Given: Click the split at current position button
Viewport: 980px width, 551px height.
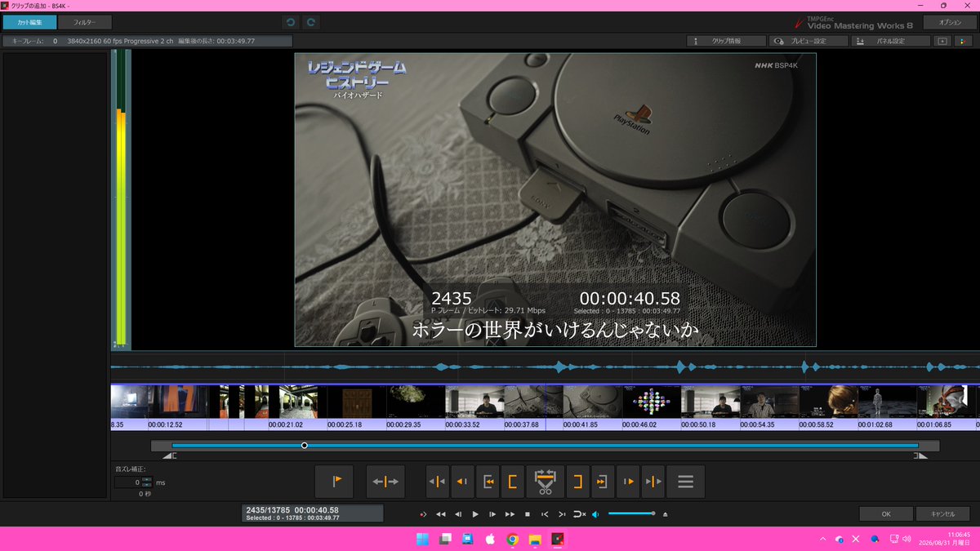Looking at the screenshot, I should pyautogui.click(x=385, y=482).
